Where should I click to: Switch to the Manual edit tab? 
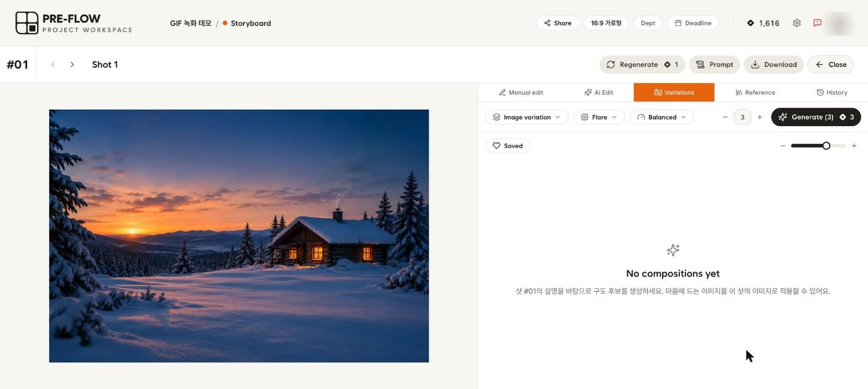521,93
